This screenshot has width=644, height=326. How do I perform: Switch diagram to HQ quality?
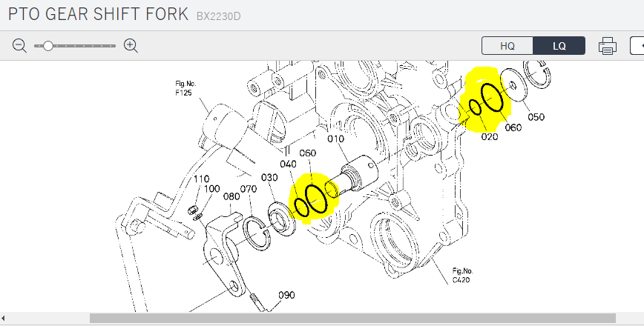[507, 46]
